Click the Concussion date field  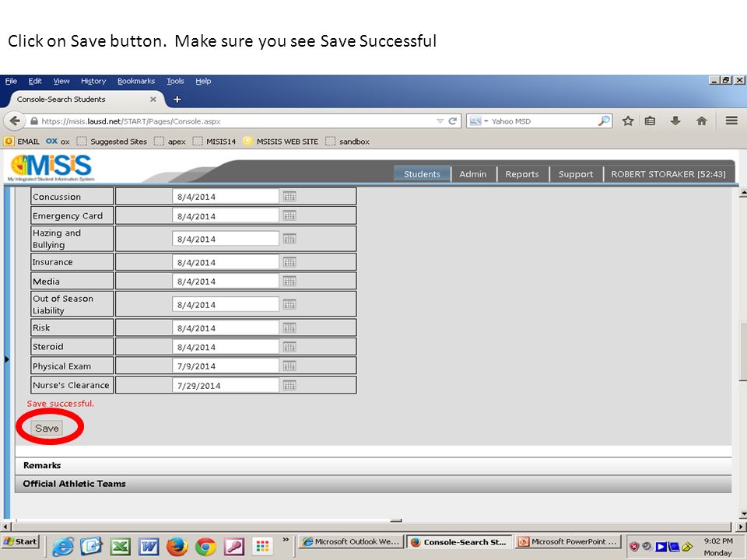226,196
